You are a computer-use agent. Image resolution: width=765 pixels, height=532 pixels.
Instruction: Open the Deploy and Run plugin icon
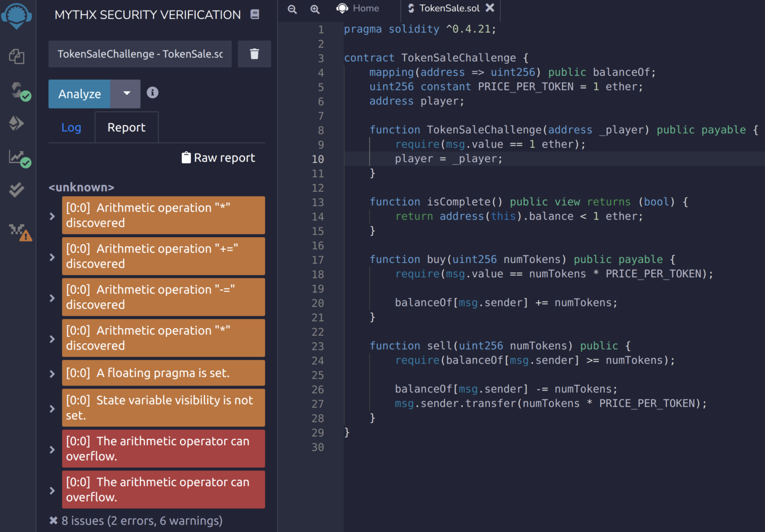click(x=17, y=123)
